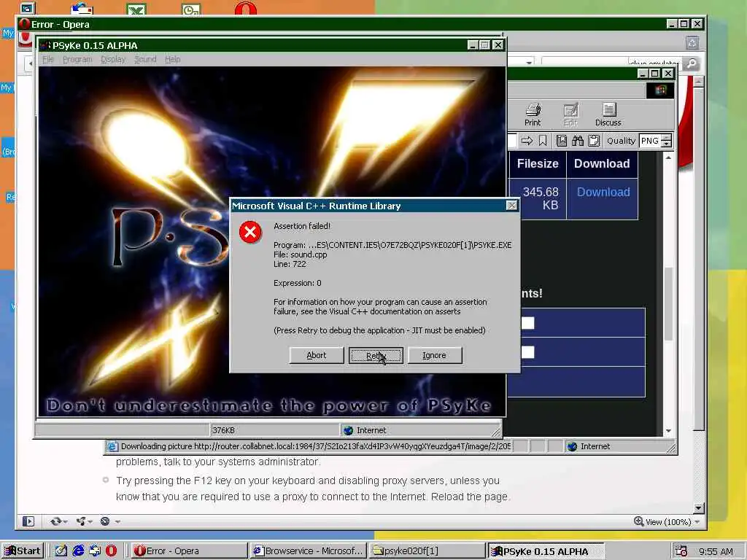Open the Program menu in PSyKe
Screen dimensions: 747x560
click(x=77, y=59)
